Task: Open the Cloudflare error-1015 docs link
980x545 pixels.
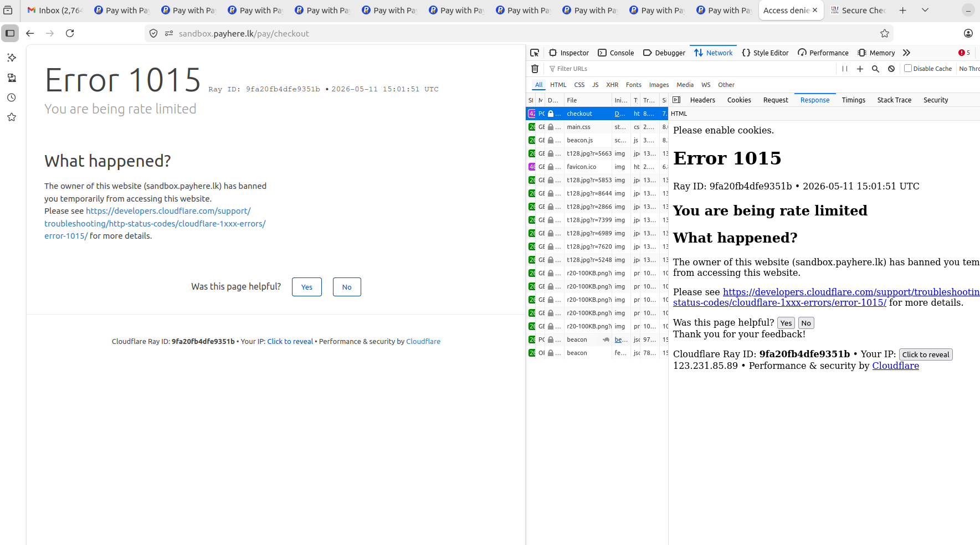Action: pos(155,223)
